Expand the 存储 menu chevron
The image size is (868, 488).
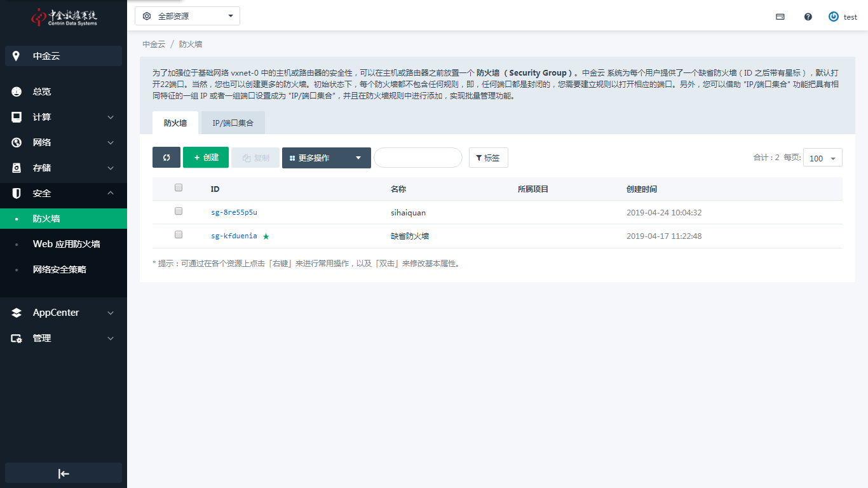pos(111,168)
